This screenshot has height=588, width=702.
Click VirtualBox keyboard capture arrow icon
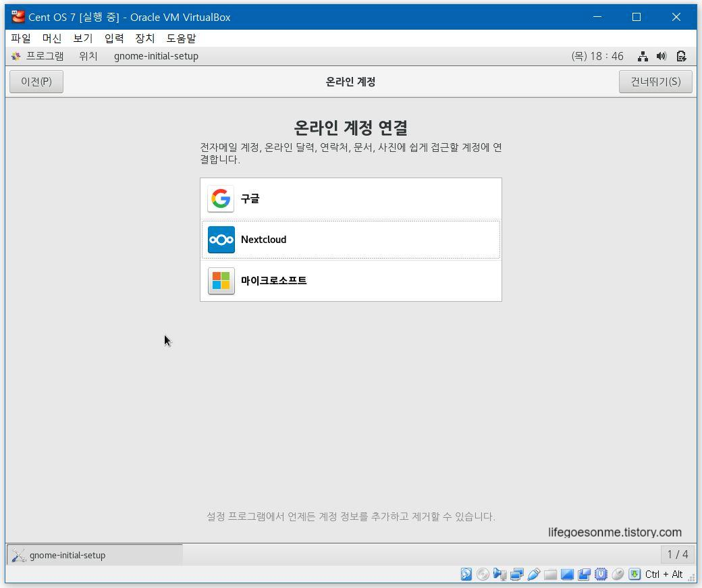point(634,574)
